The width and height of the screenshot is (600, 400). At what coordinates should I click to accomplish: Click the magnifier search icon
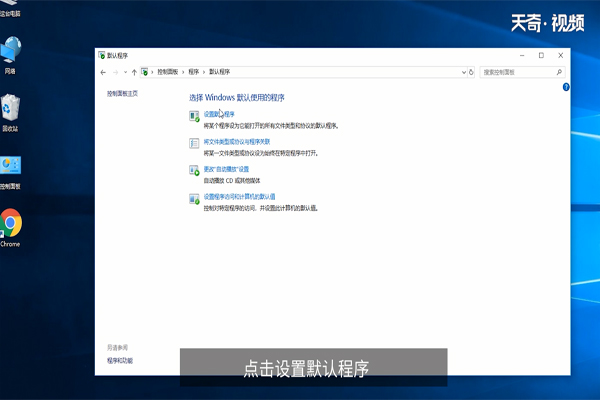[x=559, y=72]
